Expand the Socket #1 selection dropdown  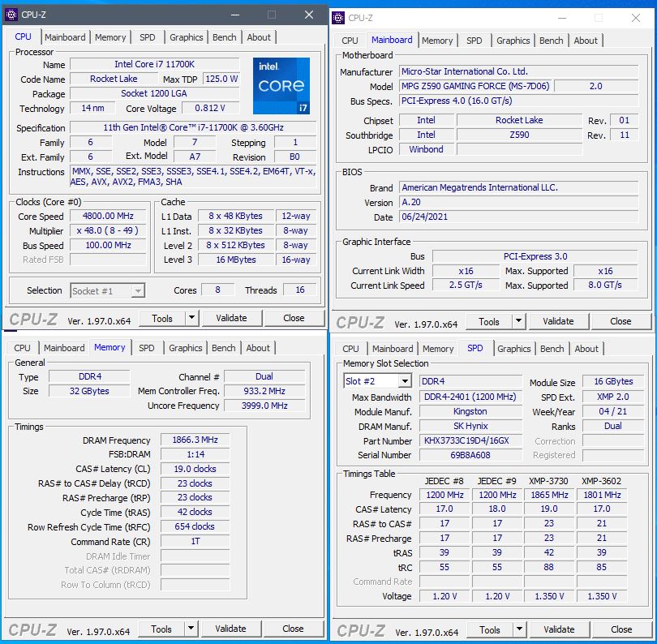coord(137,291)
